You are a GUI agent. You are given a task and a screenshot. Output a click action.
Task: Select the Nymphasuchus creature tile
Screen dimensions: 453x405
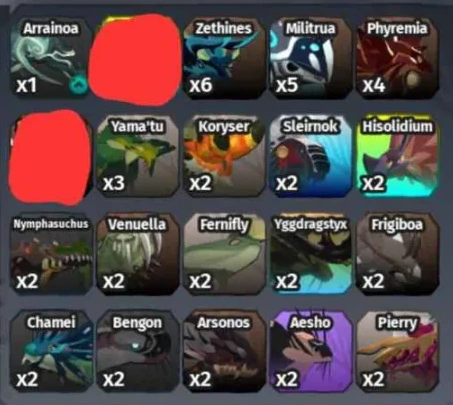click(51, 254)
